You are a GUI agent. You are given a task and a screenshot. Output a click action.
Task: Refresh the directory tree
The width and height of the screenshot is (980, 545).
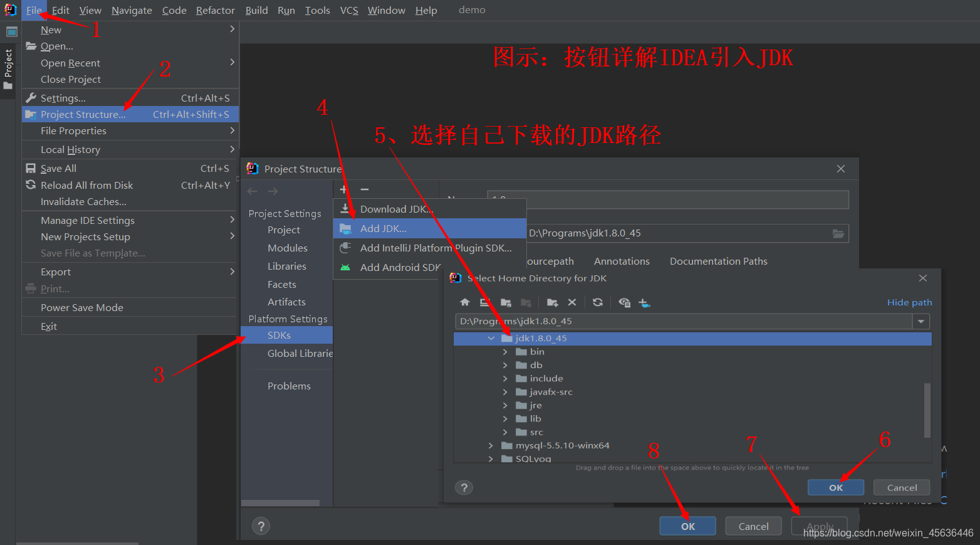click(x=598, y=302)
